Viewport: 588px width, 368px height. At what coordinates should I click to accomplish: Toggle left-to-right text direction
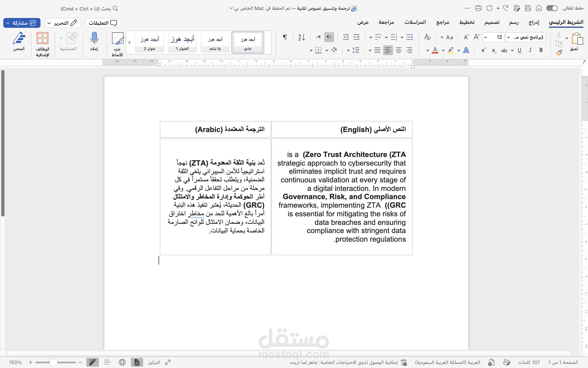pos(318,37)
